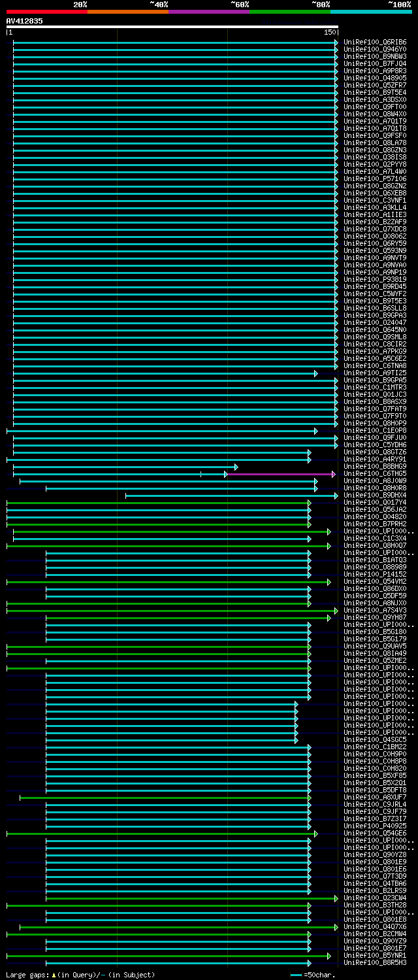418x980 pixels.
Task: Select hit UniRef100_A7Q1T8
Action: coord(375,128)
